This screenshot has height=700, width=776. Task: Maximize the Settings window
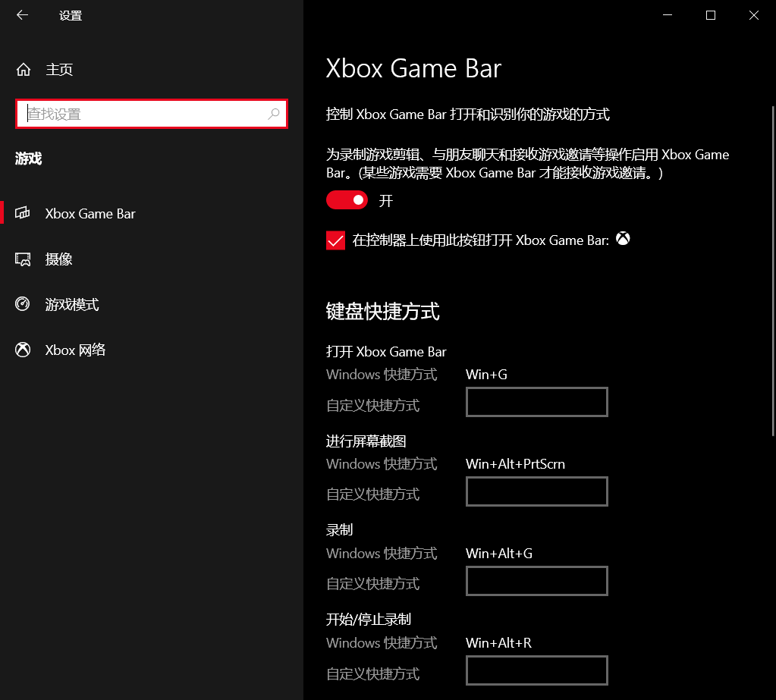pos(711,15)
